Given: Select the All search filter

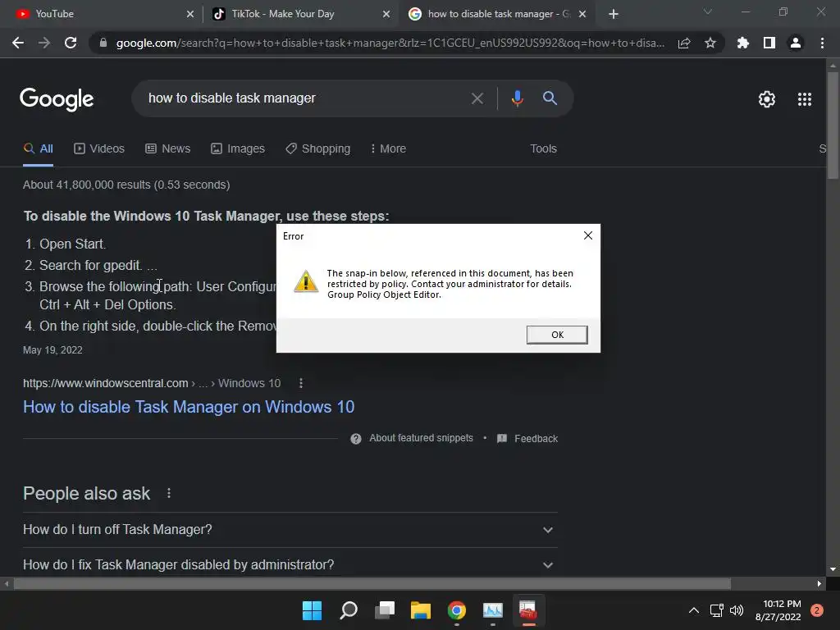Looking at the screenshot, I should click(x=38, y=149).
